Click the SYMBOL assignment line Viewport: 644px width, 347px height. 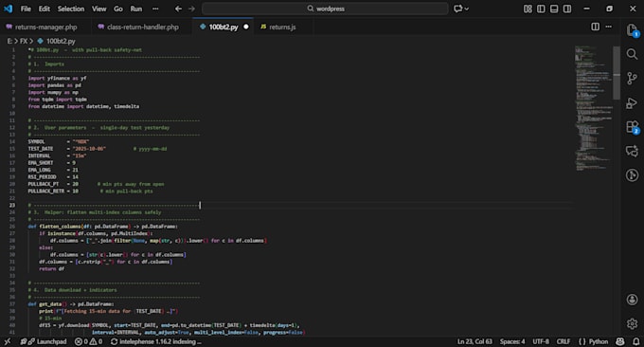tap(59, 142)
